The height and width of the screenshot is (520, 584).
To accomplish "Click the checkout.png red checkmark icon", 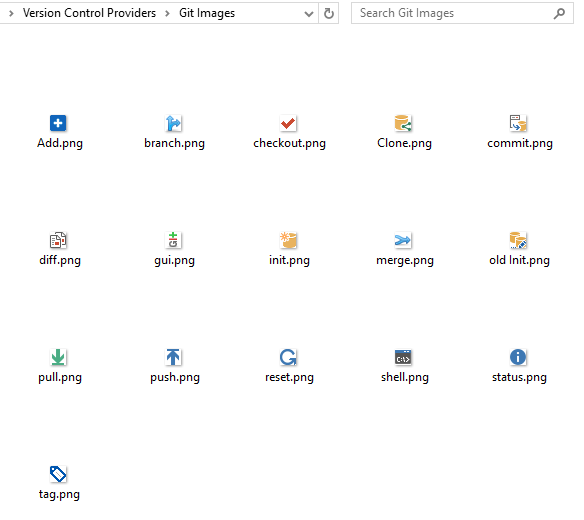I will (x=288, y=123).
